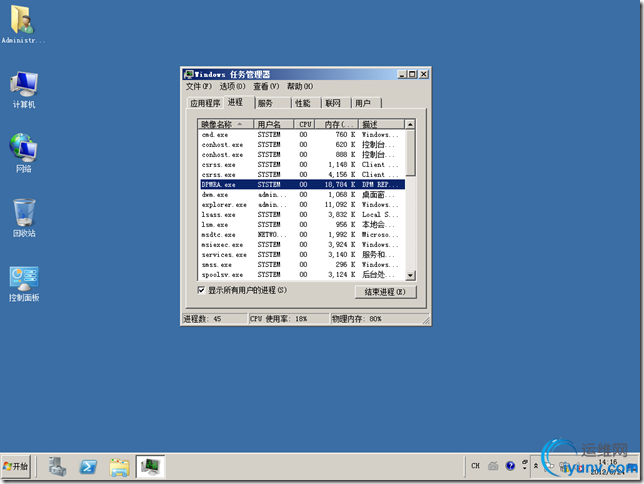644x484 pixels.
Task: Sort by the 用户名 column header
Action: pyautogui.click(x=274, y=124)
